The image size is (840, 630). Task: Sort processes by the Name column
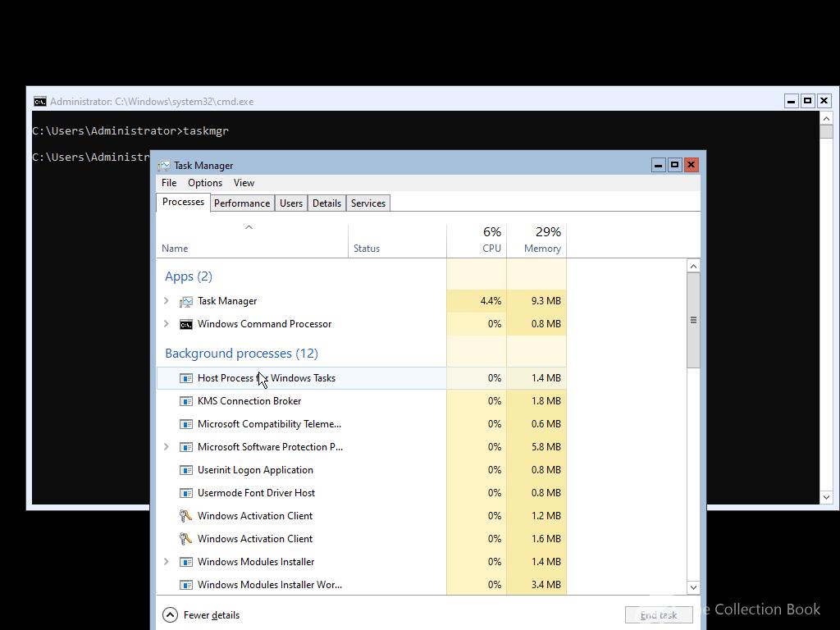pos(253,240)
